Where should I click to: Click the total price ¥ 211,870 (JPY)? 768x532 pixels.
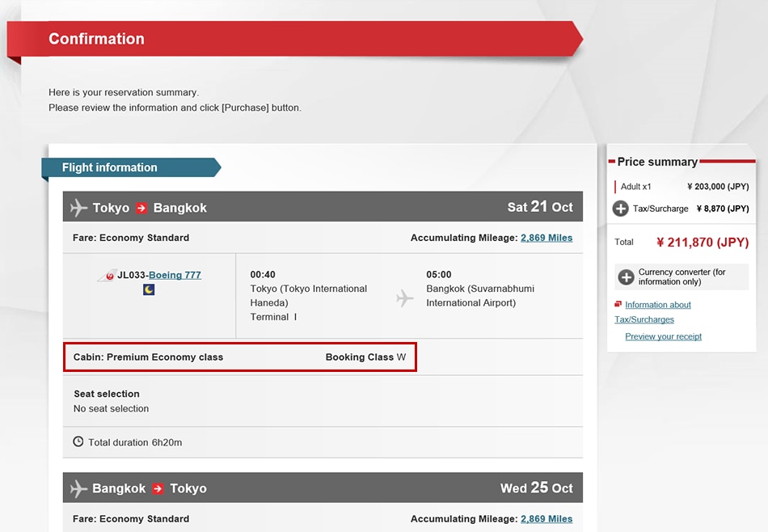702,242
